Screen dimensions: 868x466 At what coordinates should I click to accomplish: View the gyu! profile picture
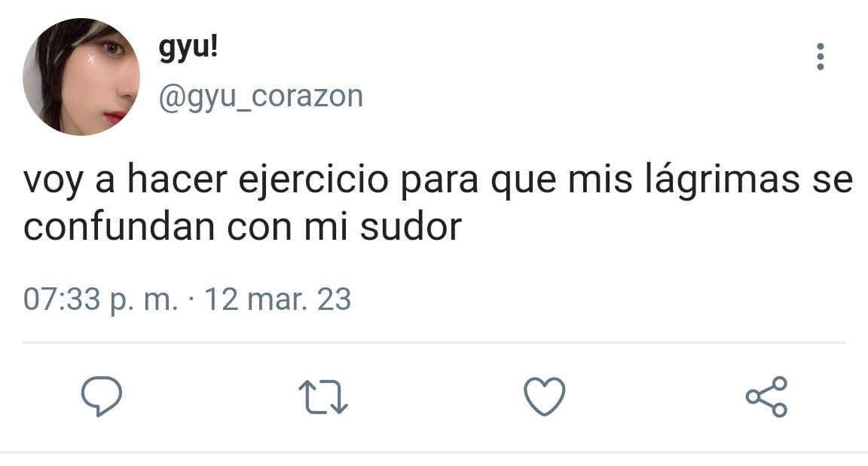[x=81, y=76]
